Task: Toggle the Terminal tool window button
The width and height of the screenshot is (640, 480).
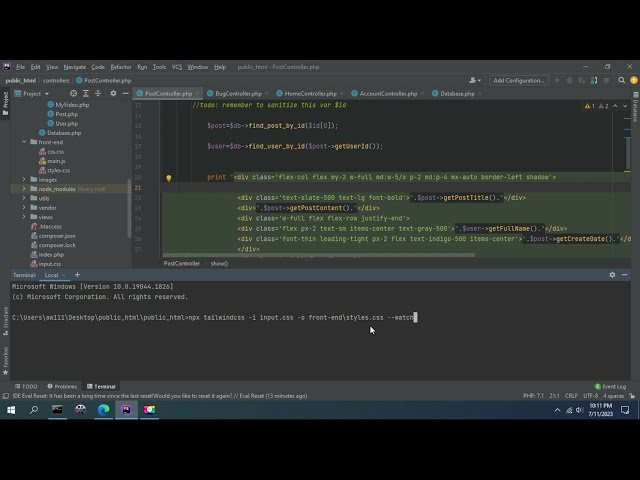Action: (101, 387)
